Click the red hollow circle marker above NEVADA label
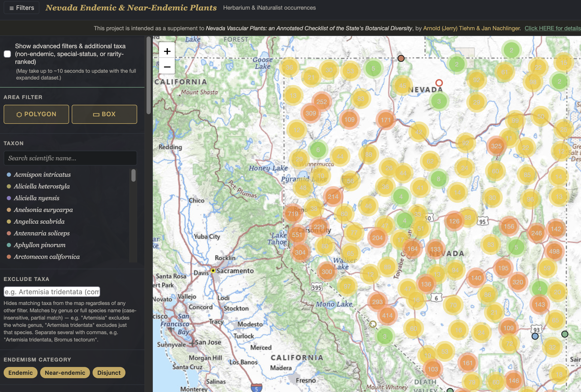581x392 pixels. (439, 83)
